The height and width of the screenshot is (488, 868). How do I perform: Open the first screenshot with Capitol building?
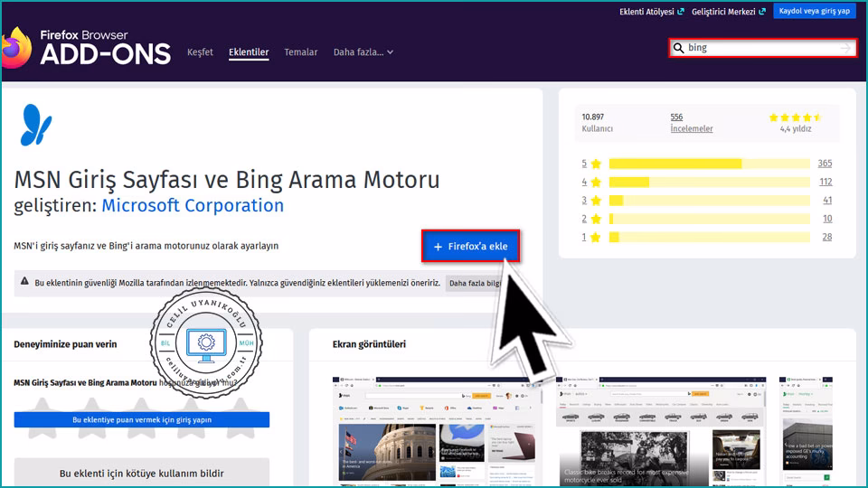tap(436, 432)
